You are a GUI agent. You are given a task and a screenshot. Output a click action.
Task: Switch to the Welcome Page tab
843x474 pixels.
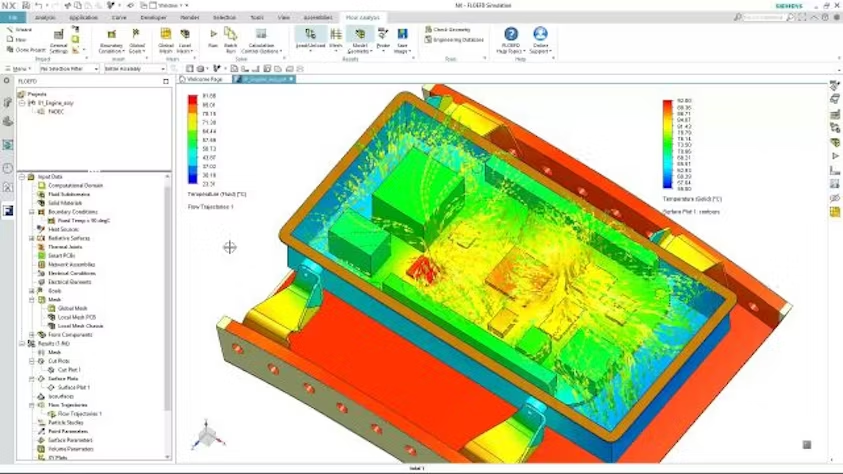point(205,78)
